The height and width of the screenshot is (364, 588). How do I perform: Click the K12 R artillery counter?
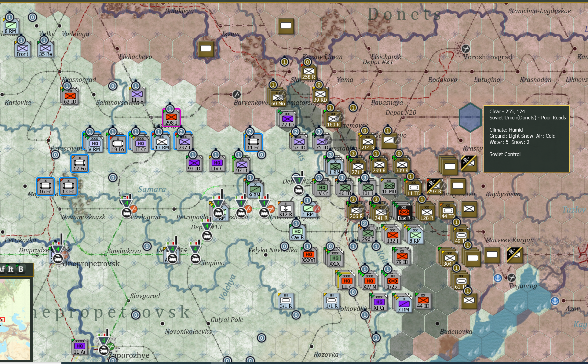[x=286, y=209]
